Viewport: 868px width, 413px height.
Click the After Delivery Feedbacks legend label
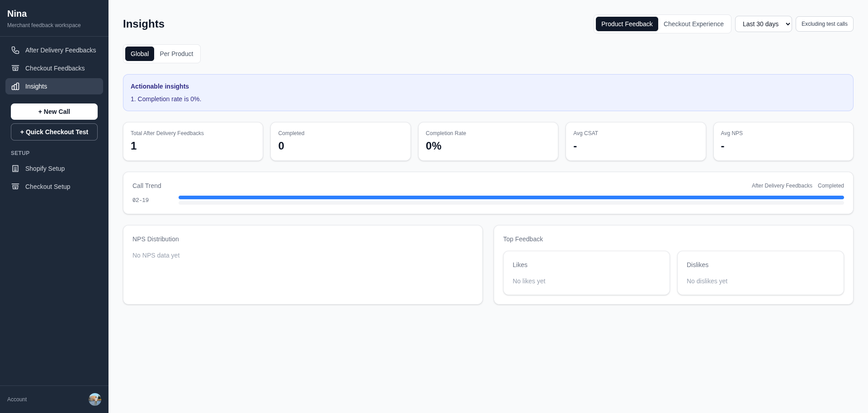(782, 186)
